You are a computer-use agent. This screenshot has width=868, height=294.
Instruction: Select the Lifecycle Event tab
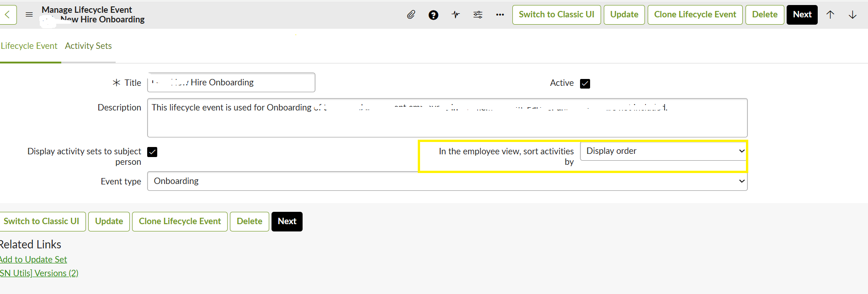click(x=29, y=46)
